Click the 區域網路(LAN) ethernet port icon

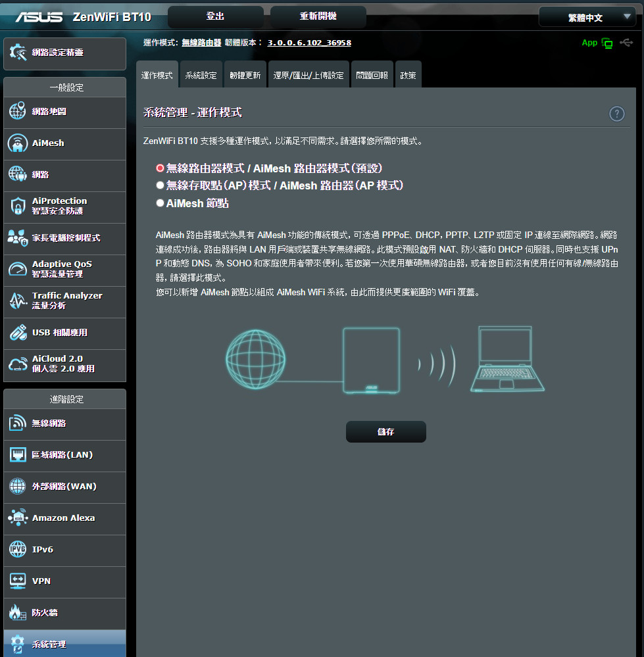click(x=18, y=454)
